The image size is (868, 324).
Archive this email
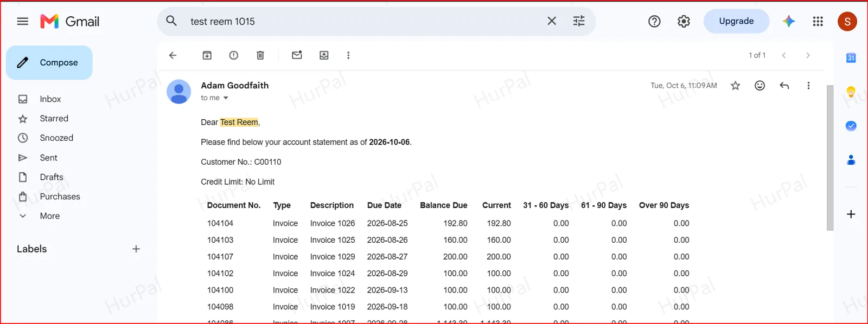click(207, 55)
